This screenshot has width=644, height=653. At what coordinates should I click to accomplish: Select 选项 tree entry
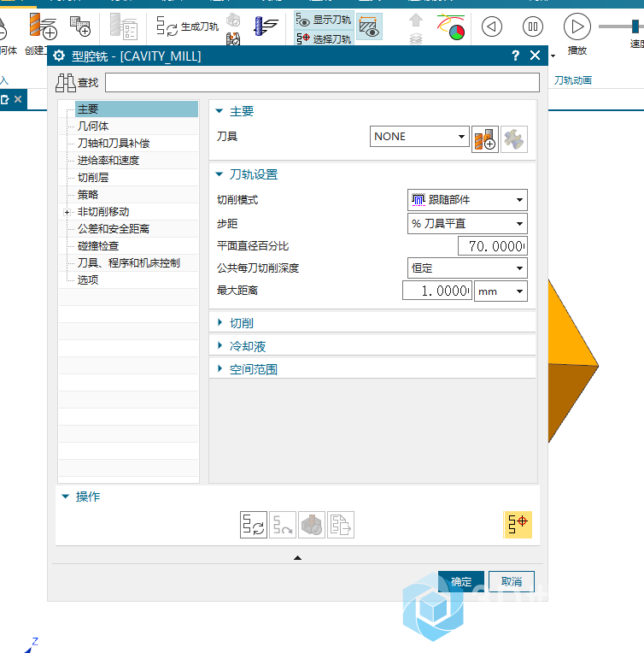87,279
